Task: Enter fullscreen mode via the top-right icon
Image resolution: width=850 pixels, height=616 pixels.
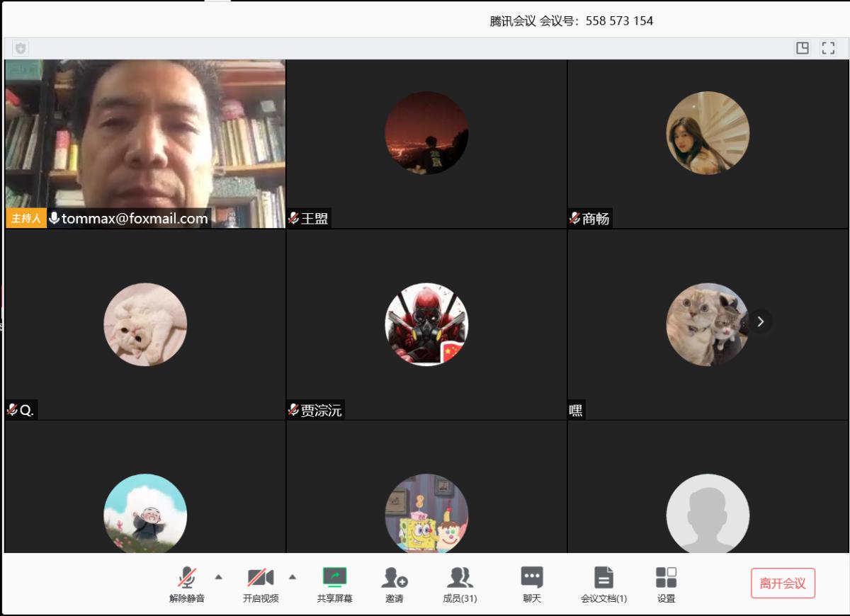Action: click(x=828, y=48)
